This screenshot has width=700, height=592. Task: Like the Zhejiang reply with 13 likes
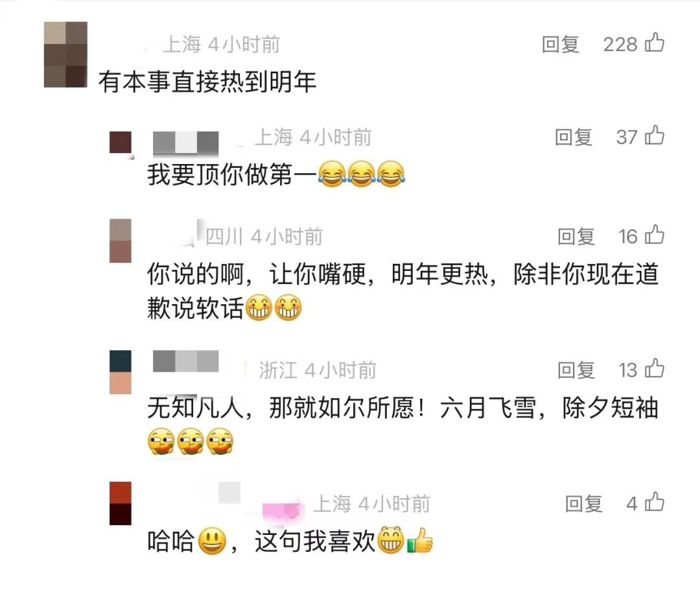[x=655, y=369]
